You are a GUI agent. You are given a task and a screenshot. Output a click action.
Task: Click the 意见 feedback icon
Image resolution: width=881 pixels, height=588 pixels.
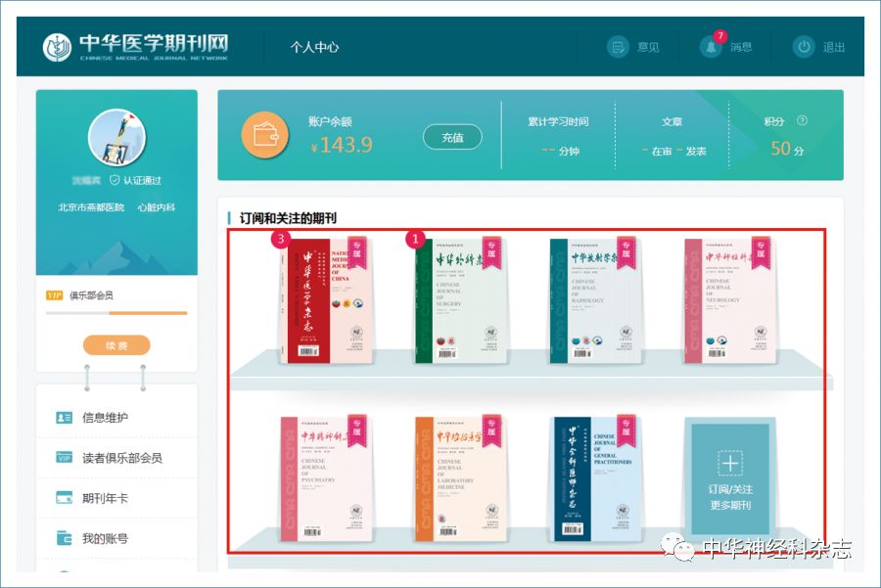618,47
